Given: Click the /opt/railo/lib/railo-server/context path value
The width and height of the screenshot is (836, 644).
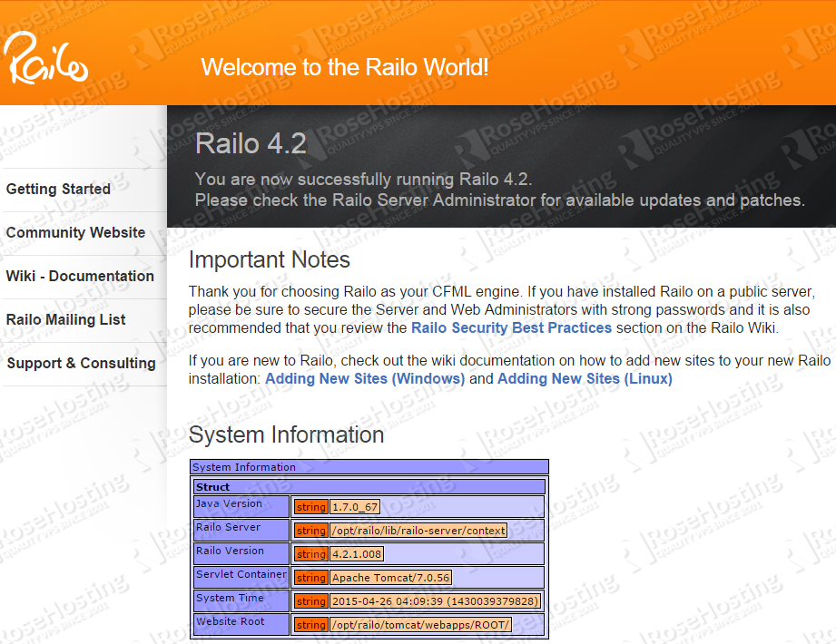Looking at the screenshot, I should [x=418, y=531].
